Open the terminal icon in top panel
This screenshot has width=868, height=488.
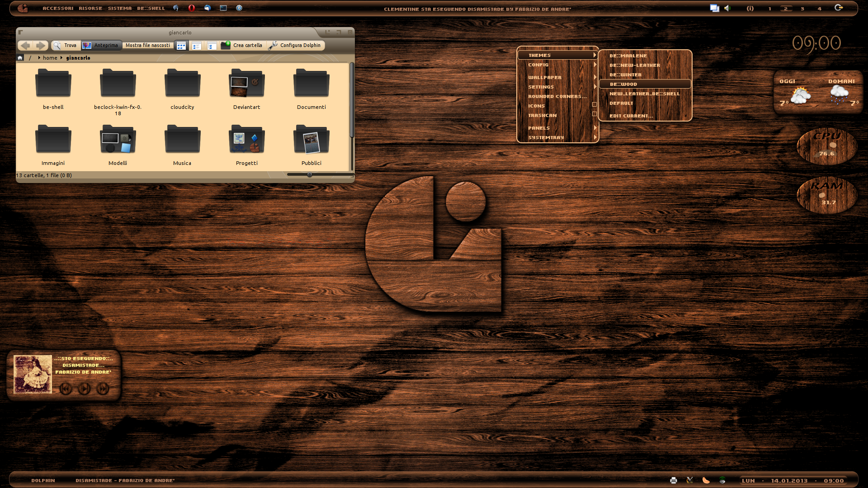tap(223, 8)
